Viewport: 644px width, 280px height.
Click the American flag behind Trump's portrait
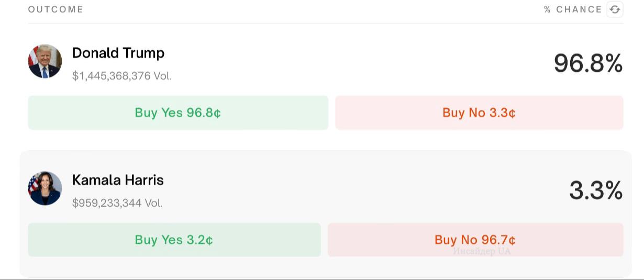pos(33,55)
